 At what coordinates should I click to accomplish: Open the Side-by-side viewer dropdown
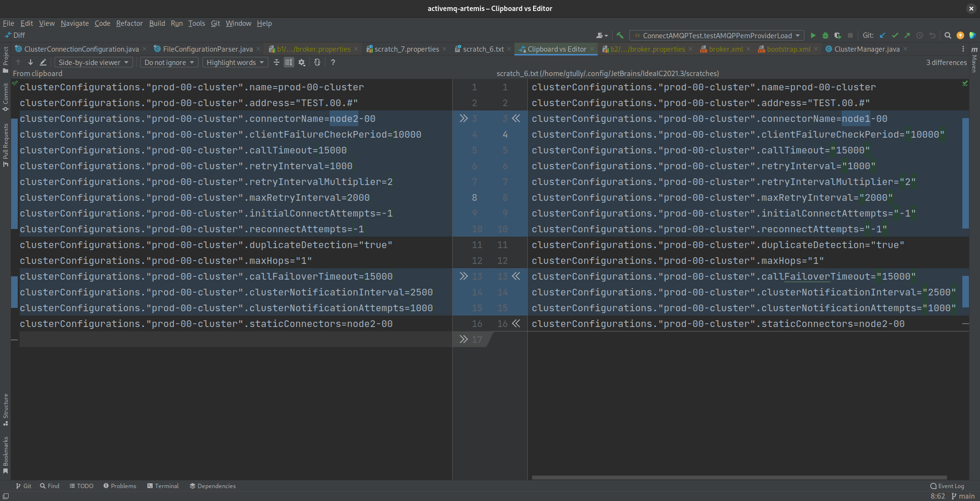click(x=93, y=62)
